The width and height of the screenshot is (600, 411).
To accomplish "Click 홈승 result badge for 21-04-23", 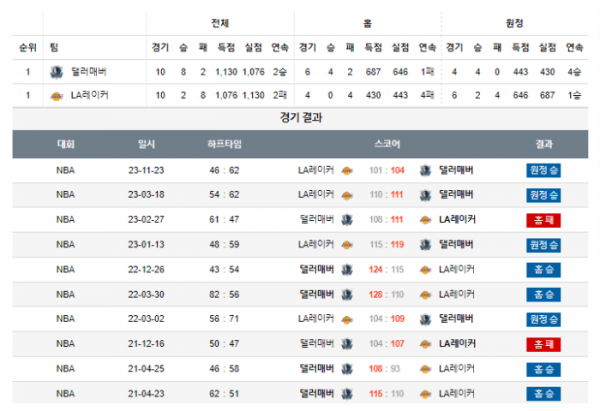I will click(x=543, y=394).
